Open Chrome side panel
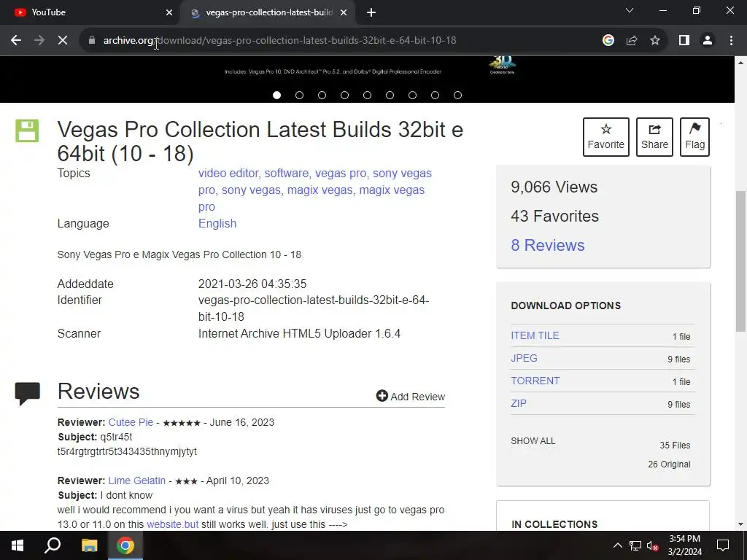The image size is (747, 560). point(684,41)
